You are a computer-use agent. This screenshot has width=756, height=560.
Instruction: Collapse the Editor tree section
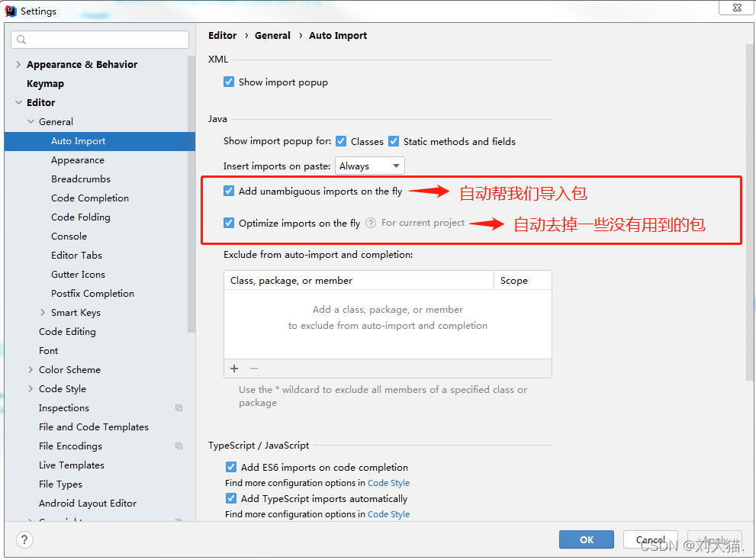pyautogui.click(x=18, y=102)
